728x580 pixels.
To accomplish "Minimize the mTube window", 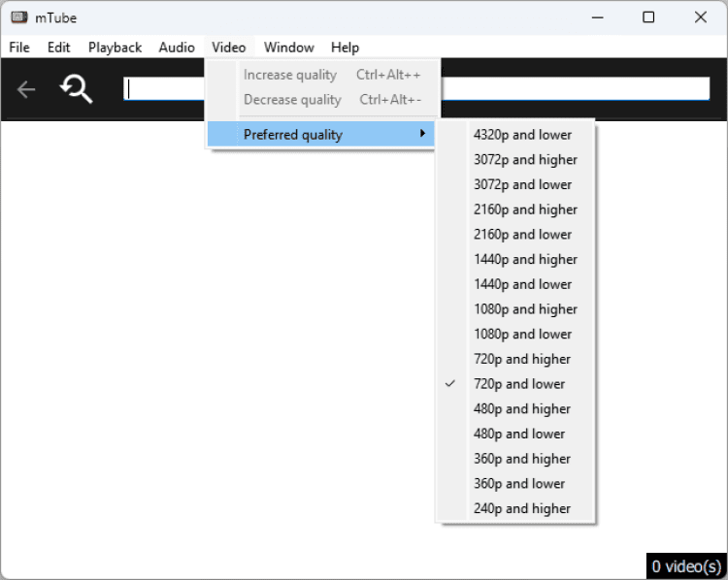I will pos(598,17).
